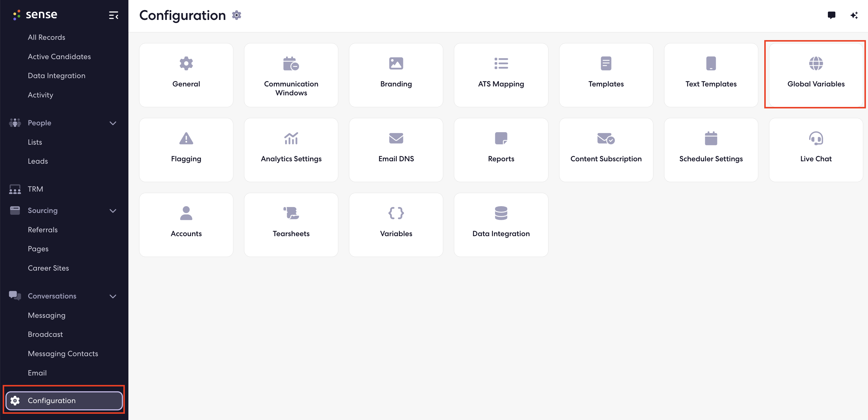
Task: Click the gear icon beside Configuration title
Action: tap(237, 15)
